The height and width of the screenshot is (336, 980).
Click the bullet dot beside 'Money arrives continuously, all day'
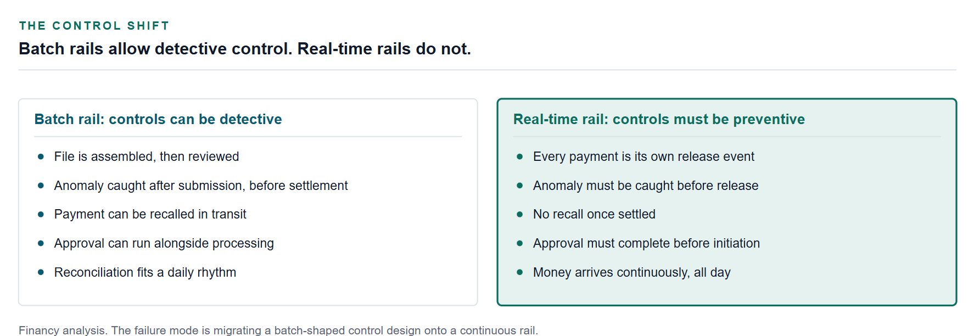point(520,272)
